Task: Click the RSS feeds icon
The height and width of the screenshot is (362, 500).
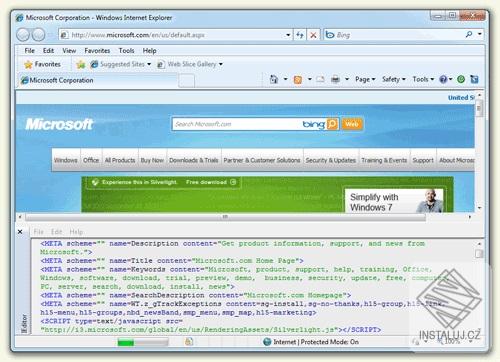Action: (x=298, y=80)
